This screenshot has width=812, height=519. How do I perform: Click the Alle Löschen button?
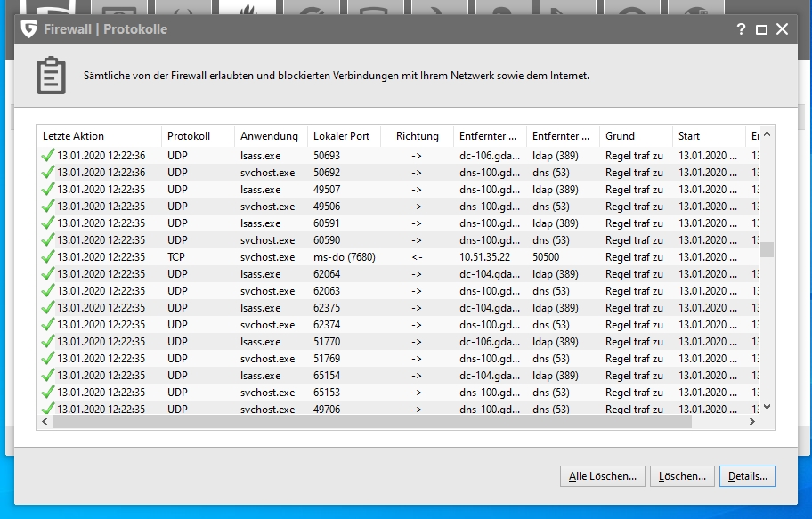(x=602, y=476)
